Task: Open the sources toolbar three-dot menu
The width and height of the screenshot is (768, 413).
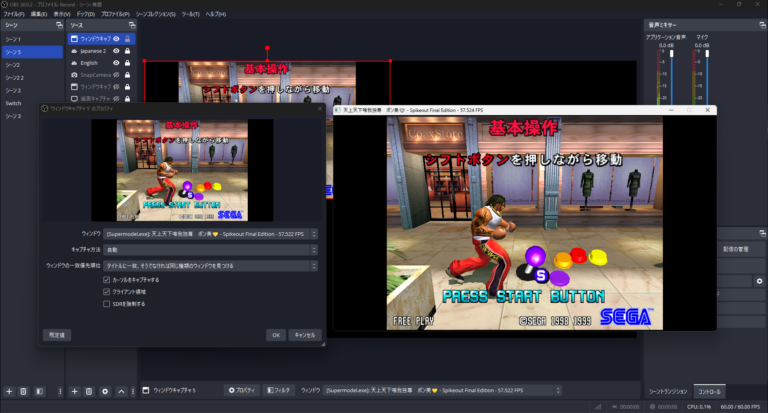Action: 133,391
